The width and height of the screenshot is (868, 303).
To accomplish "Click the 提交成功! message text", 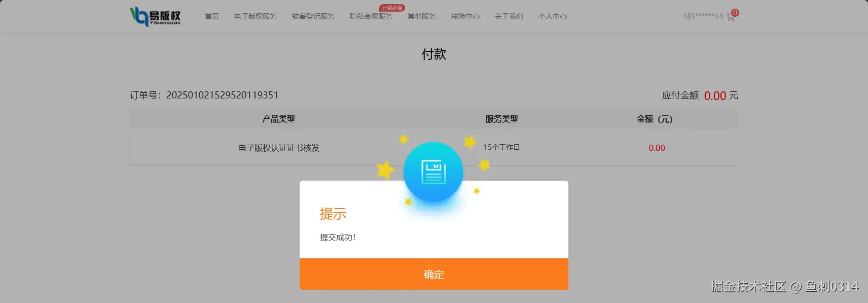I will point(338,237).
